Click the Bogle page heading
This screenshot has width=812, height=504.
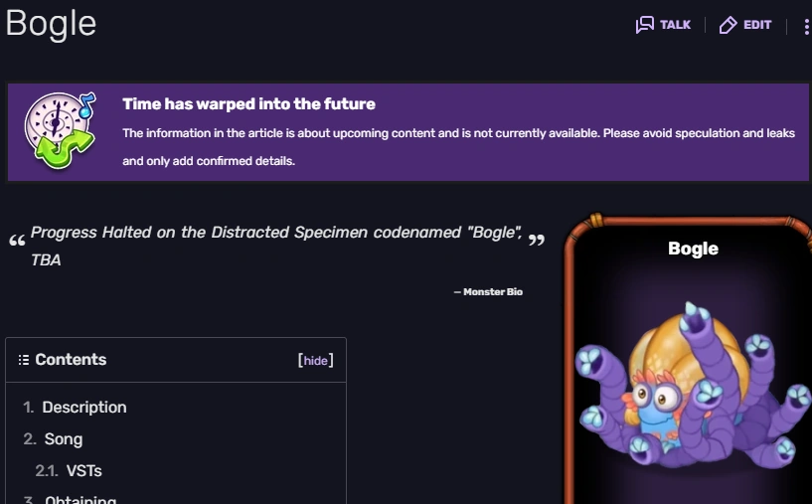(51, 23)
